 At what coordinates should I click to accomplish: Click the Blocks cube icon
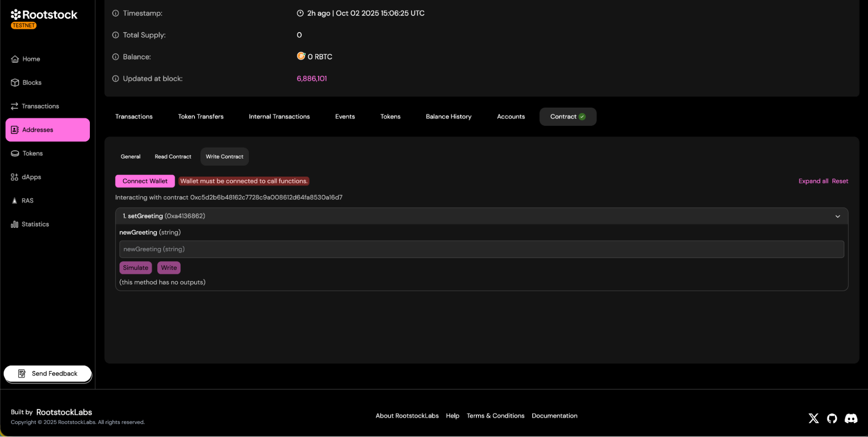point(15,82)
